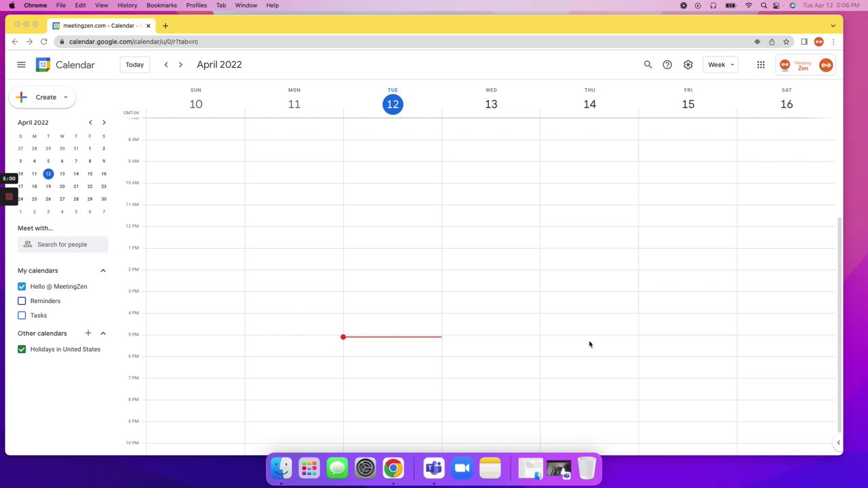Open the Chrome tab search chevron
Viewport: 868px width, 488px height.
(833, 26)
